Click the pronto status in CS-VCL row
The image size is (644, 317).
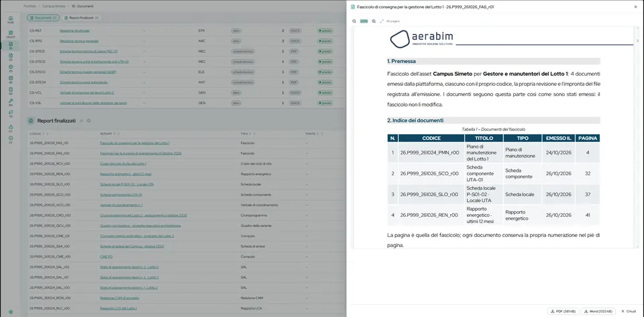(x=325, y=93)
